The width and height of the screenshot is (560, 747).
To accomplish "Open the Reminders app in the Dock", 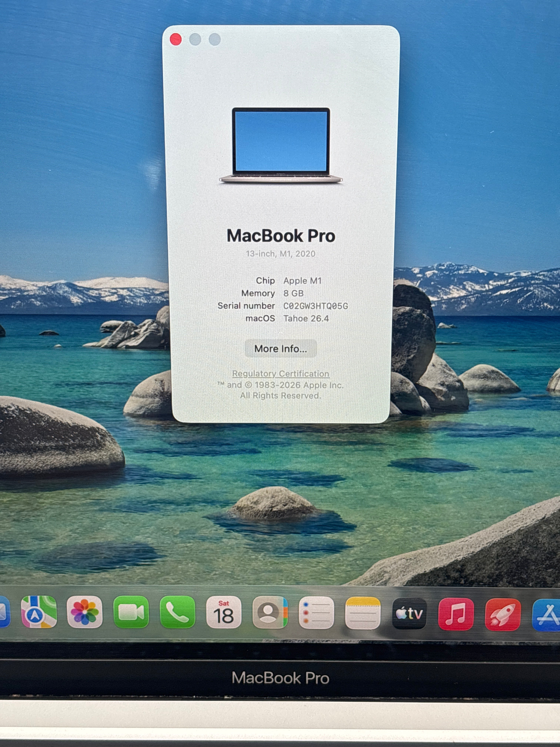I will click(x=316, y=613).
